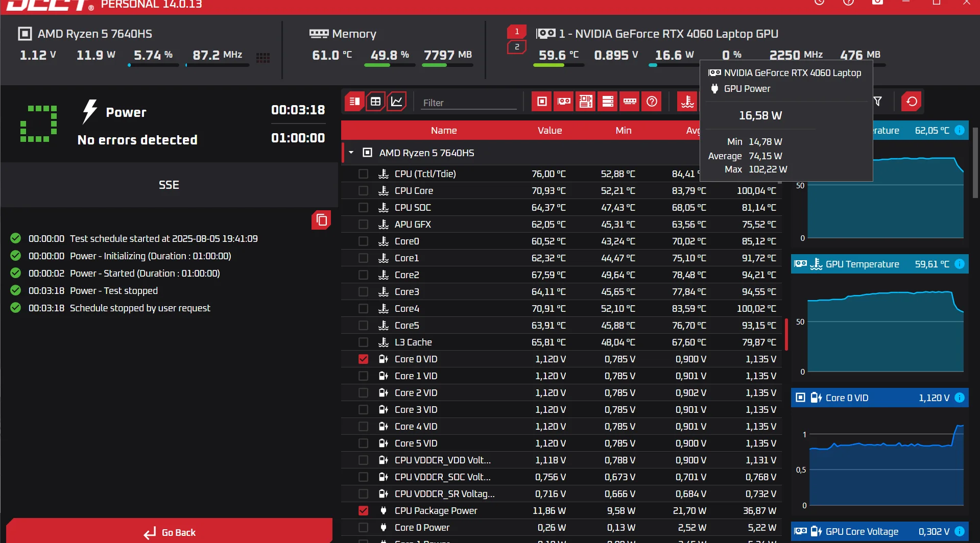980x543 pixels.
Task: Click the 'No errors detected' status text
Action: 137,140
